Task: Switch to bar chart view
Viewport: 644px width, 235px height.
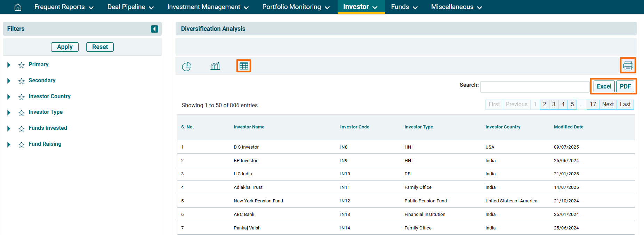Action: tap(215, 66)
